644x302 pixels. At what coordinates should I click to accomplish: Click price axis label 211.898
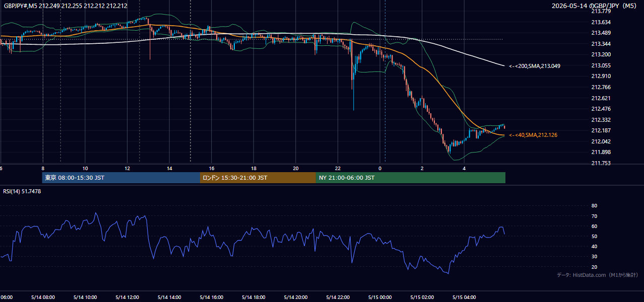click(x=601, y=152)
